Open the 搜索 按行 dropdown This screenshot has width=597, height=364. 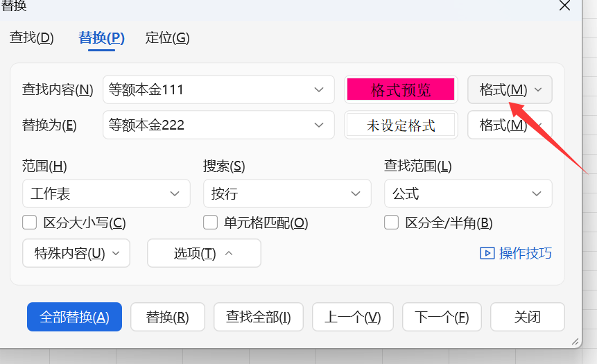point(287,193)
